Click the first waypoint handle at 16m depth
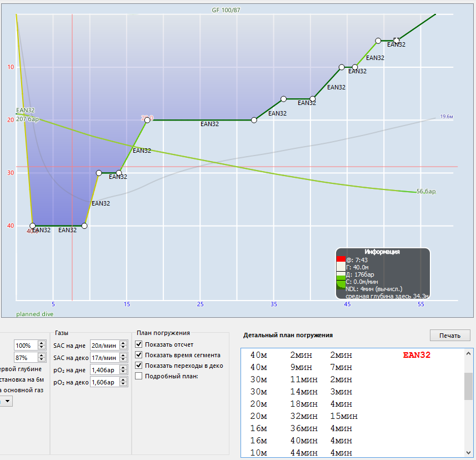The height and width of the screenshot is (460, 476). (283, 99)
